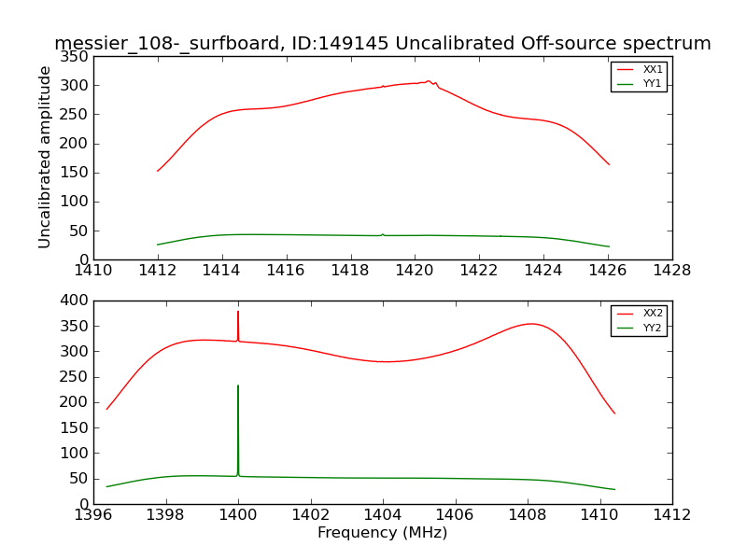Select the YY2 legend entry
The image size is (747, 560).
pyautogui.click(x=640, y=328)
